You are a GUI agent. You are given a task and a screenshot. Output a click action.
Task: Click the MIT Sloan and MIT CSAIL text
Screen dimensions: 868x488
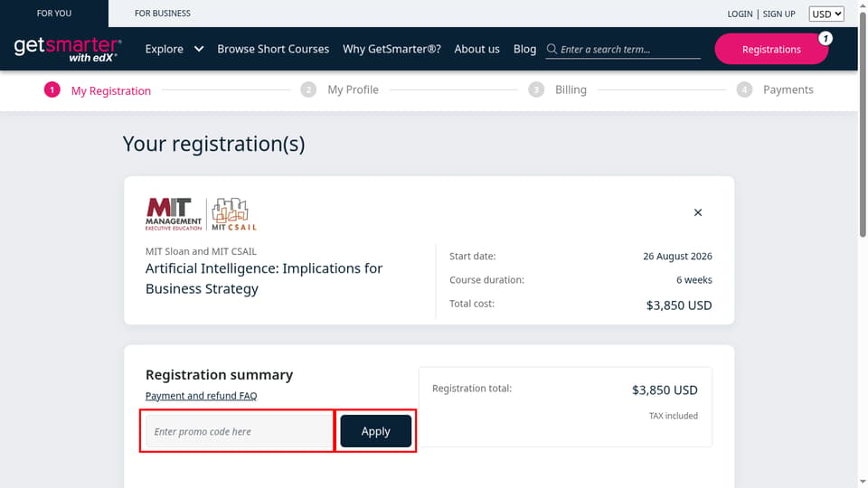coord(201,251)
